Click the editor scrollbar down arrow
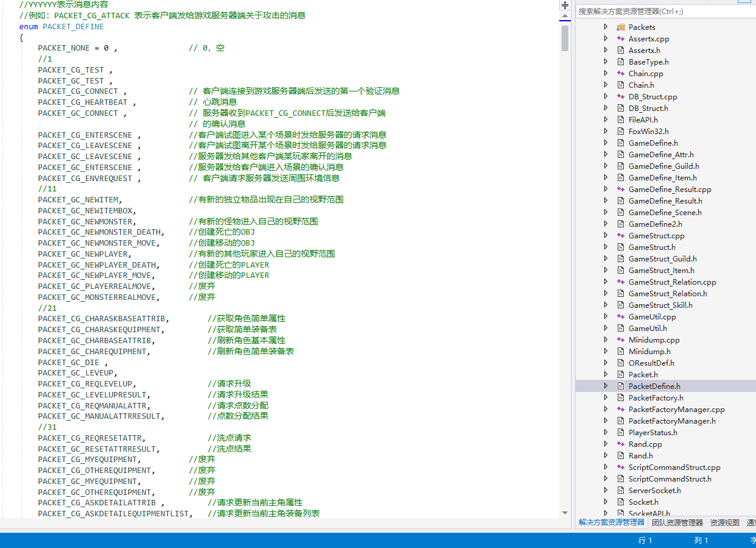This screenshot has width=756, height=548. pos(565,513)
